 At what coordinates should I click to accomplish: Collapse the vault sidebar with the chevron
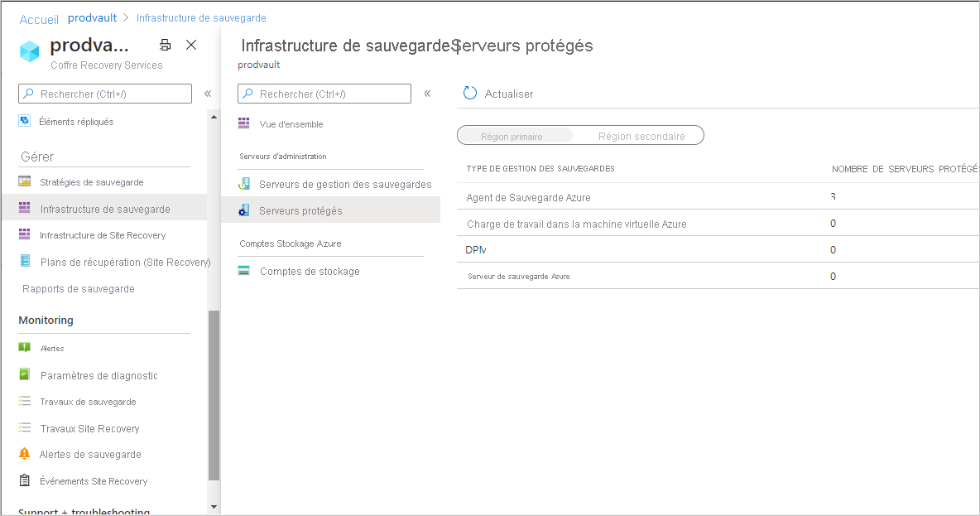click(x=208, y=94)
